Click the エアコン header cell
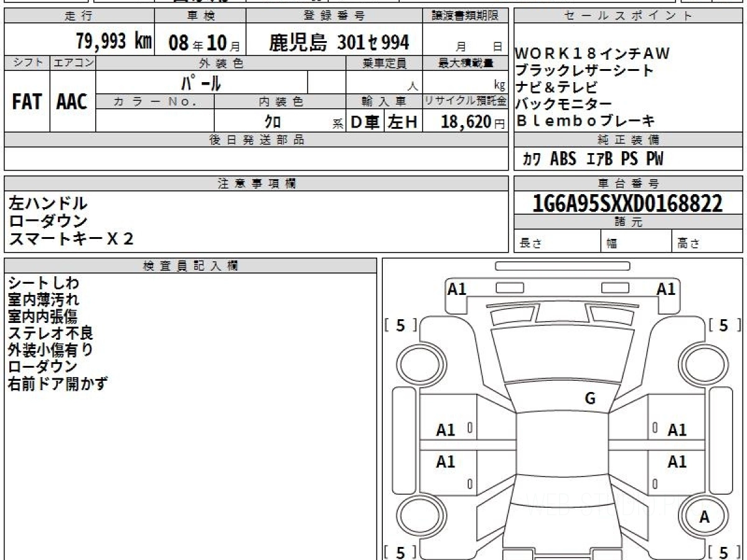Image resolution: width=747 pixels, height=560 pixels. coord(73,63)
